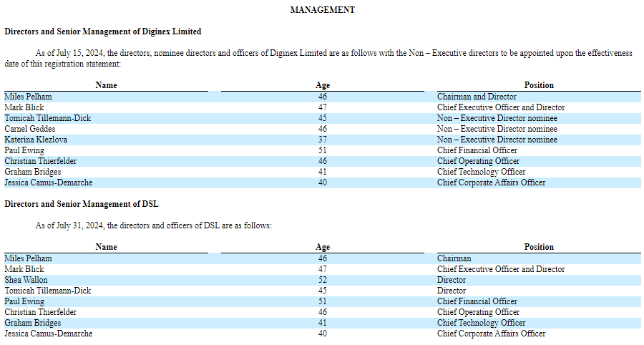Click age 41 for Graham Bridges, DSL table

pyautogui.click(x=323, y=323)
